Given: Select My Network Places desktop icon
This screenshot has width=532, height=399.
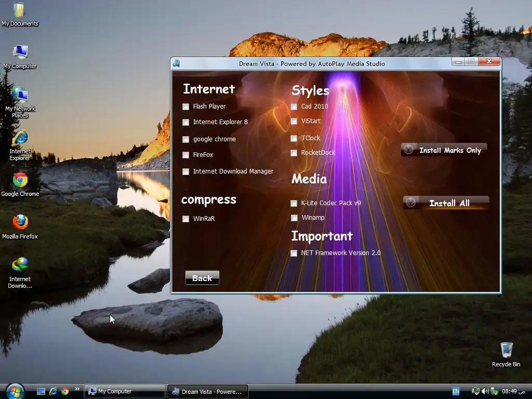Looking at the screenshot, I should pyautogui.click(x=20, y=102).
